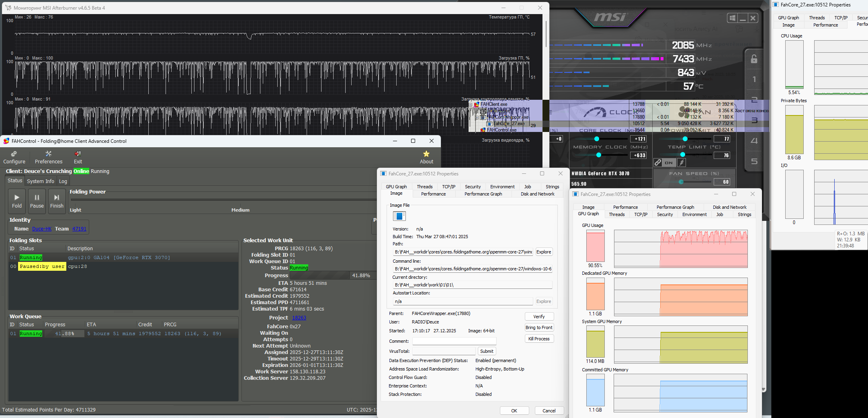Image resolution: width=868 pixels, height=418 pixels.
Task: Select the Status tab in FAHControl
Action: 15,181
